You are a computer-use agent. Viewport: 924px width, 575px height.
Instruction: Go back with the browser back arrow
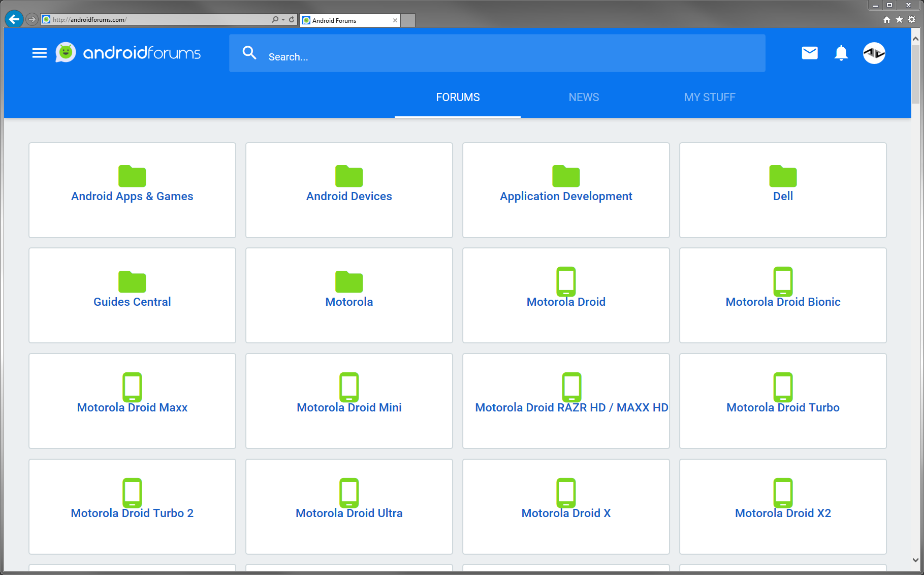[14, 19]
